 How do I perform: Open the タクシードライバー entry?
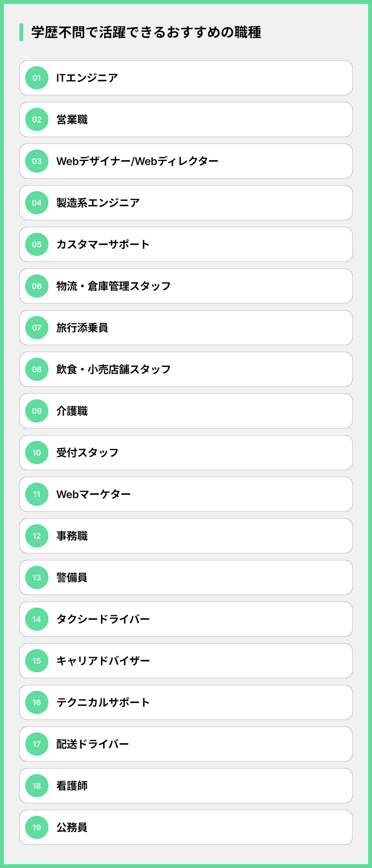click(x=103, y=619)
